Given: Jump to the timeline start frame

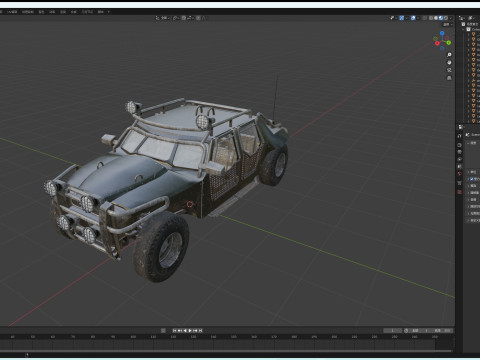Looking at the screenshot, I should 174,331.
